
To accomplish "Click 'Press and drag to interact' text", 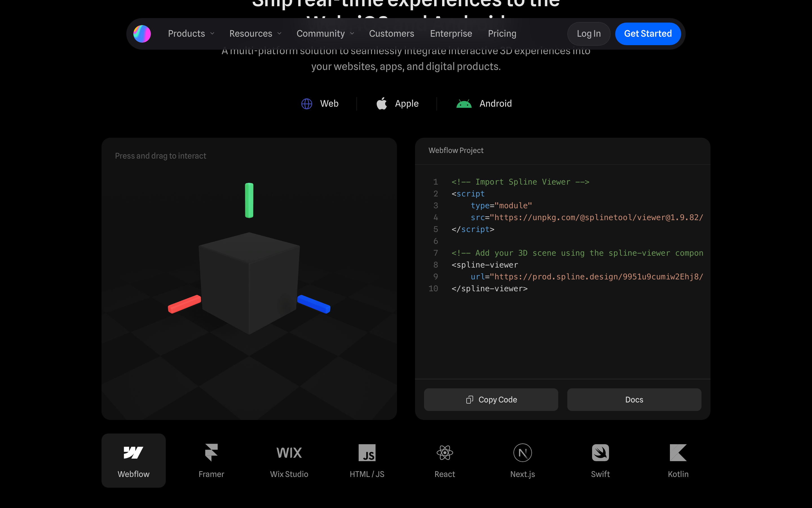I will pos(160,156).
